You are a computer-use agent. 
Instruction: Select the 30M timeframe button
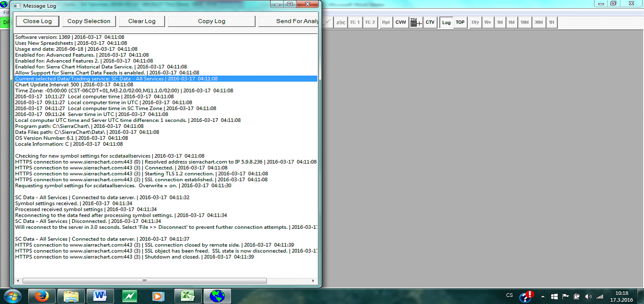538,22
